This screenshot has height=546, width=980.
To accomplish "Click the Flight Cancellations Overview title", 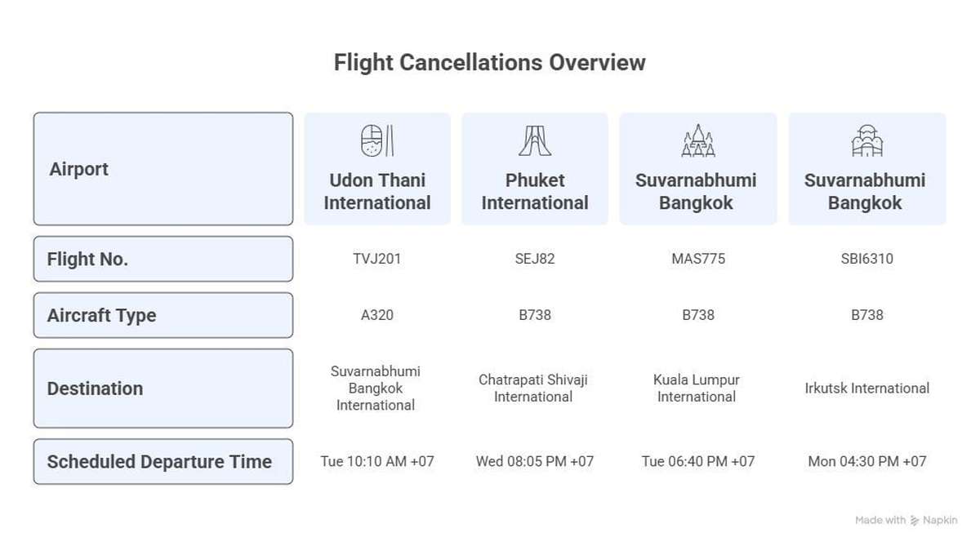I will click(489, 62).
